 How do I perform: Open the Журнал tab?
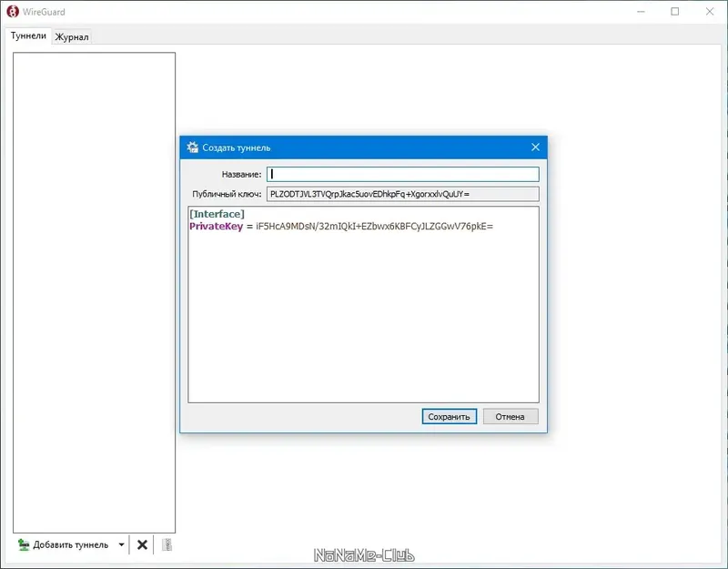(72, 37)
